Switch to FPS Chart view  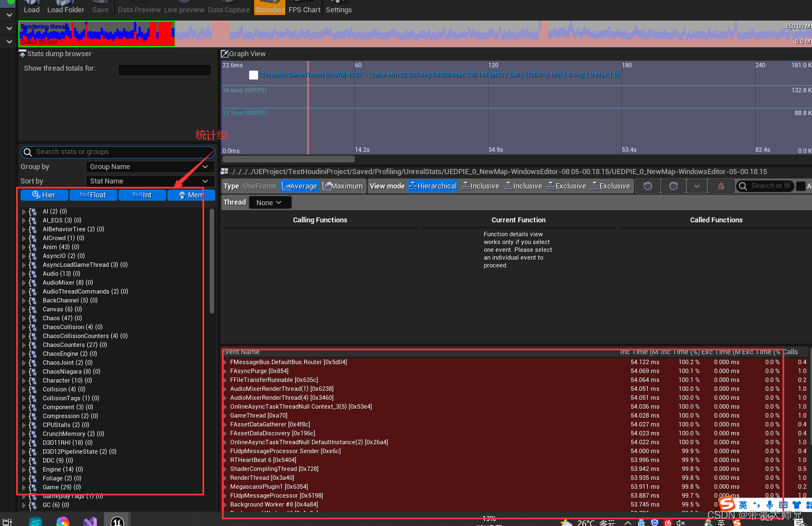point(304,7)
